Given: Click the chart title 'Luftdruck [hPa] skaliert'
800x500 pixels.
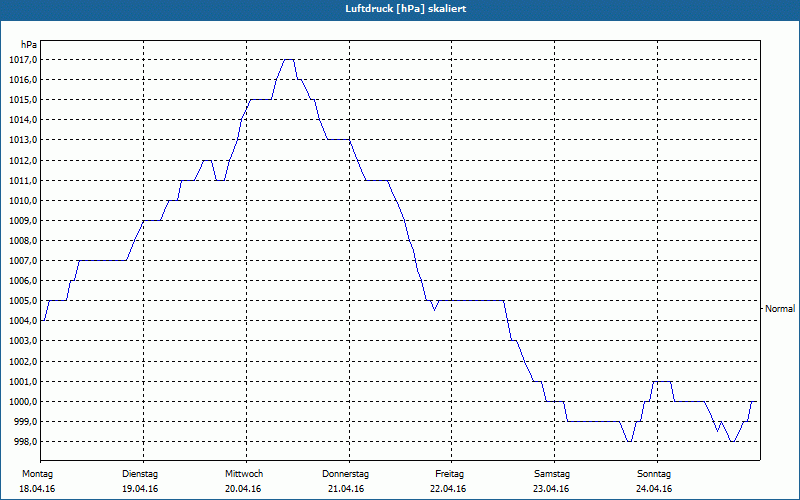Looking at the screenshot, I should point(405,9).
